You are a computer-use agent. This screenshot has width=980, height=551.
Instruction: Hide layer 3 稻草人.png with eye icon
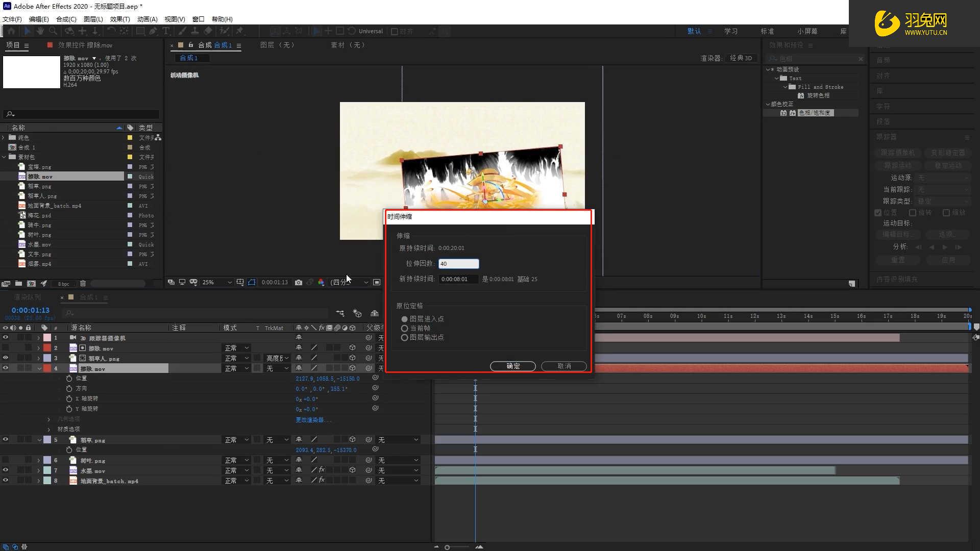6,358
